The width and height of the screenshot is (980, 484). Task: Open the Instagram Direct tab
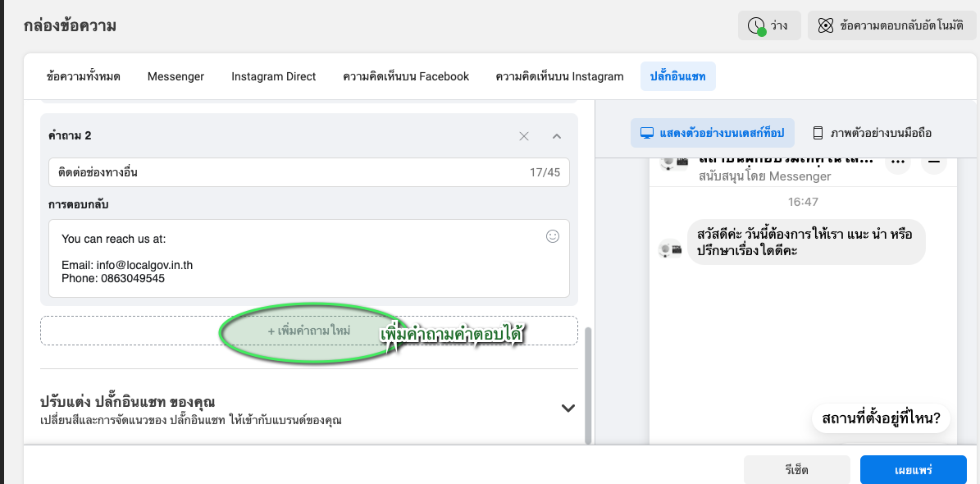tap(273, 76)
